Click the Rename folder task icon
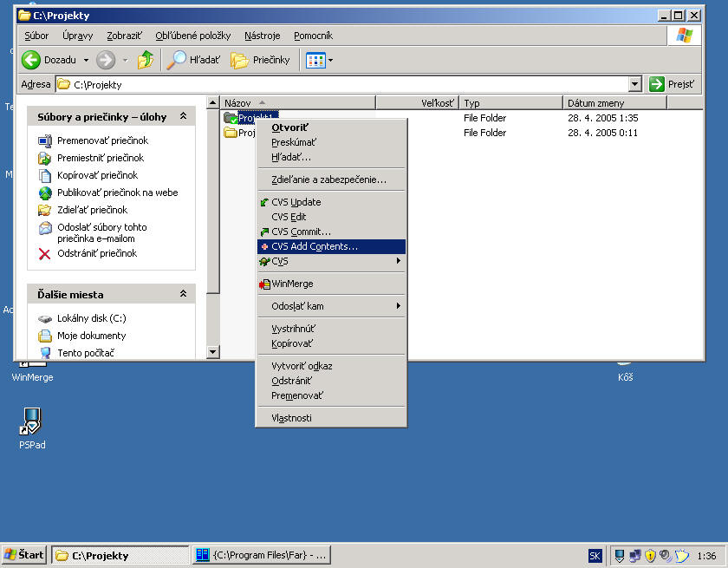This screenshot has height=568, width=728. pos(44,140)
